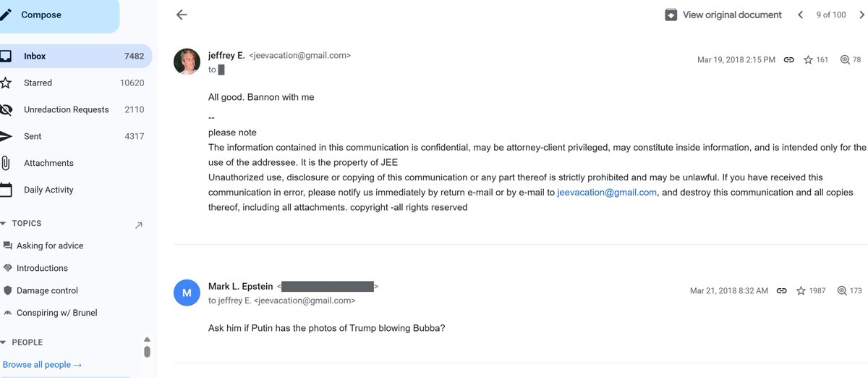
Task: Copy link icon on Mar 19 email
Action: 789,60
